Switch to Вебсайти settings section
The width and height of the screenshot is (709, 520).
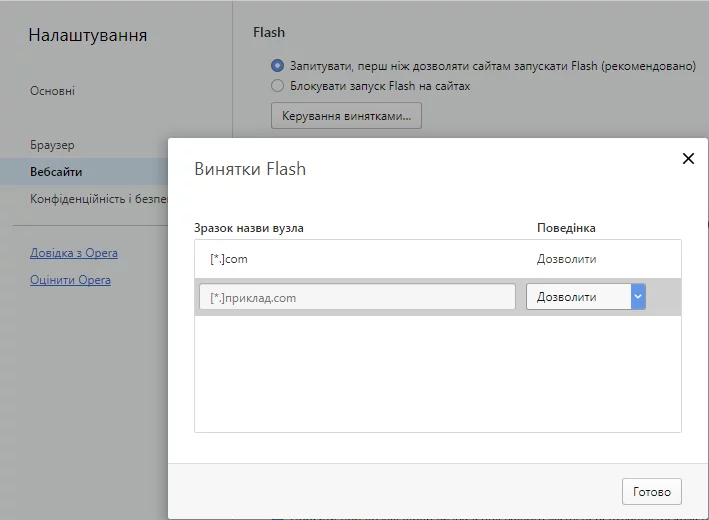pos(56,172)
